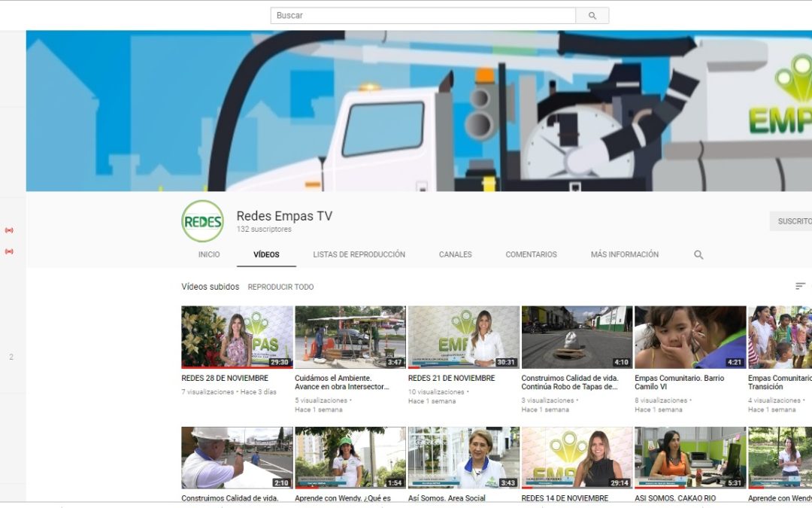This screenshot has height=508, width=812.
Task: Click the Suscribirse button
Action: pyautogui.click(x=791, y=221)
